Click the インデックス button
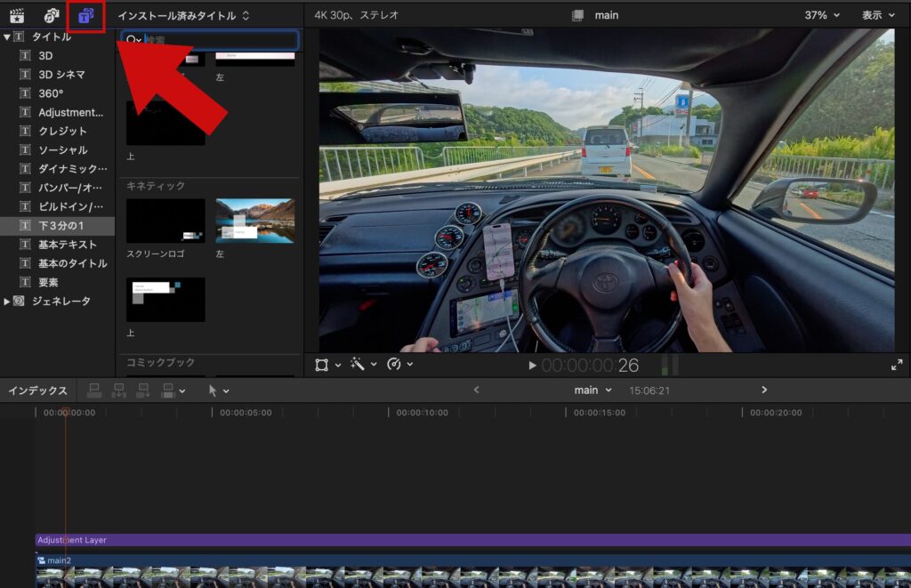 [37, 391]
